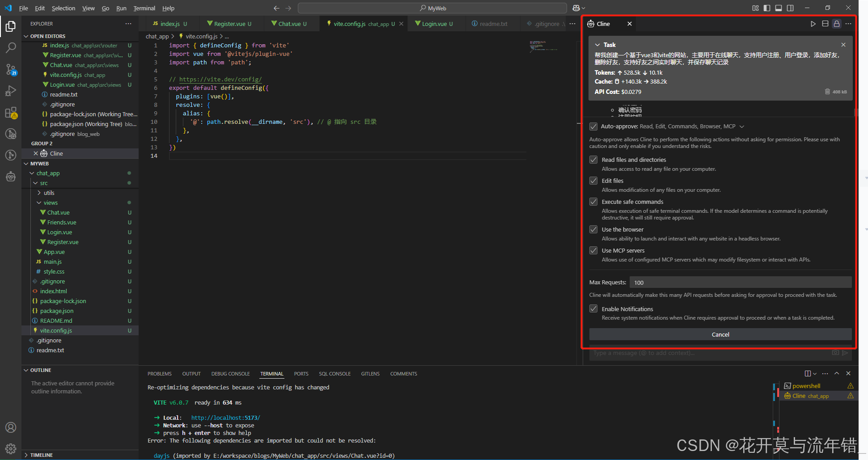Switch to the PROBLEMS panel tab
The height and width of the screenshot is (460, 868).
160,374
